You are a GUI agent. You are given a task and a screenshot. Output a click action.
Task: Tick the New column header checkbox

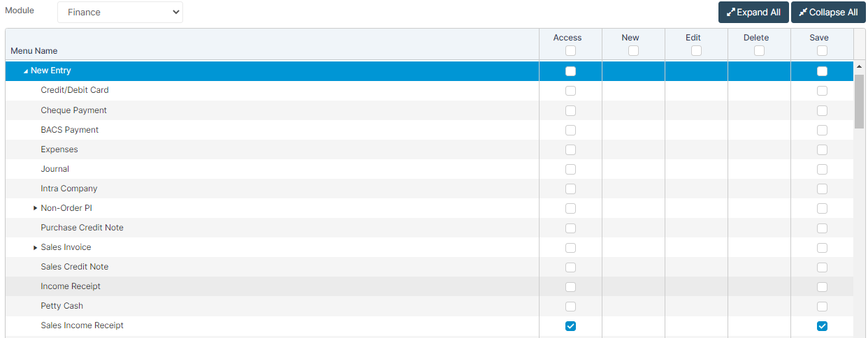pos(633,50)
